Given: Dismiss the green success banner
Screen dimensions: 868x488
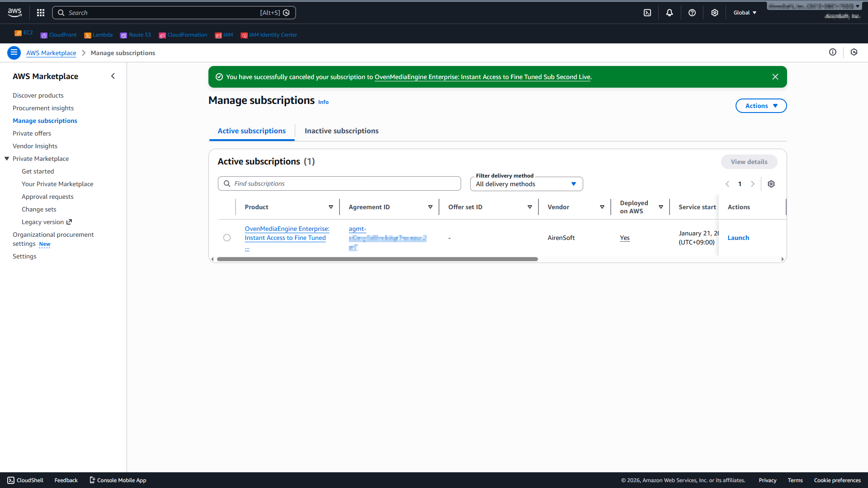Looking at the screenshot, I should pyautogui.click(x=775, y=77).
